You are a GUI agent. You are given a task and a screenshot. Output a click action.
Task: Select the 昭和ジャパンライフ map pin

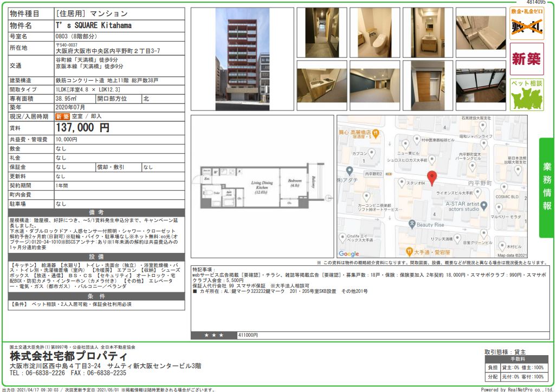[484, 144]
